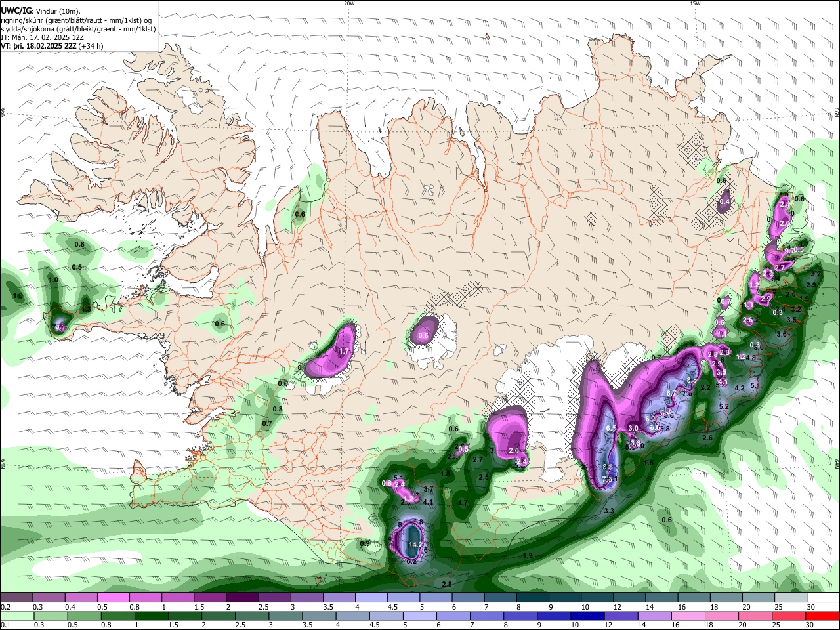Click the 'slydda/snjókoma (grátt/bleikt/grænt - mm/1klst)' line
The width and height of the screenshot is (840, 630).
tap(78, 29)
